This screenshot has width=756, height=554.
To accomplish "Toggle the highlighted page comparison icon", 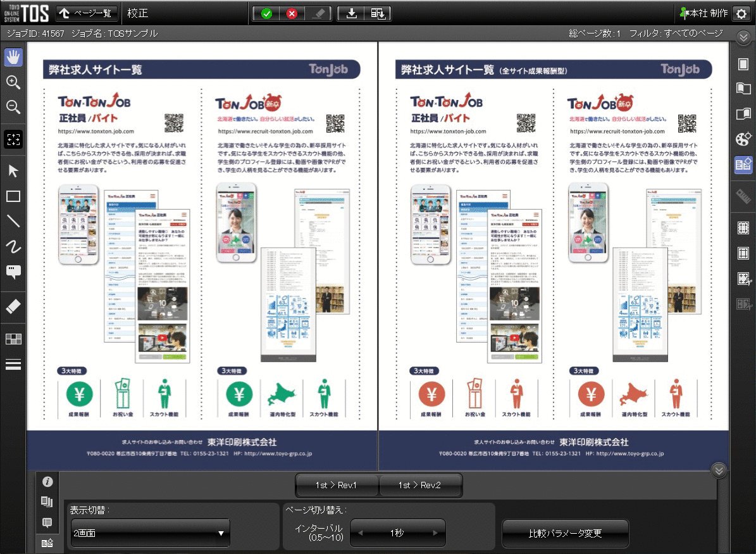I will click(743, 165).
